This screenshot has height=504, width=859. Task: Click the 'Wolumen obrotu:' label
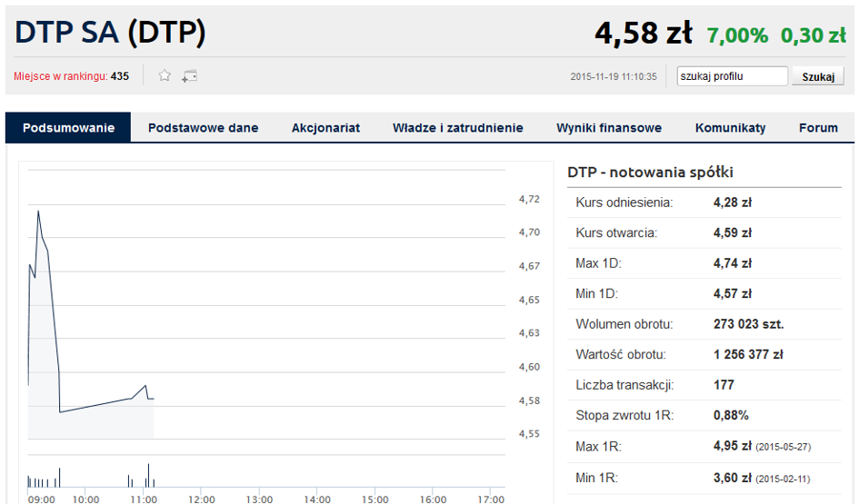pyautogui.click(x=624, y=324)
